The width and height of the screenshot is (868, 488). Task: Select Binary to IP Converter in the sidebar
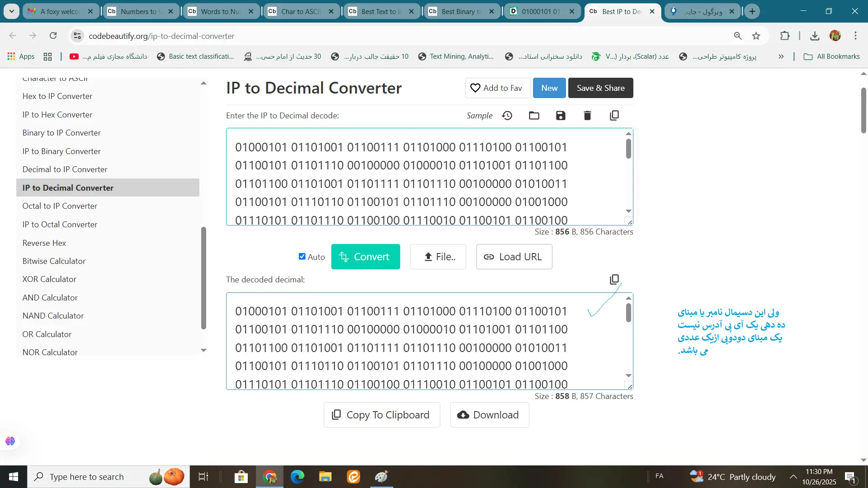(61, 133)
